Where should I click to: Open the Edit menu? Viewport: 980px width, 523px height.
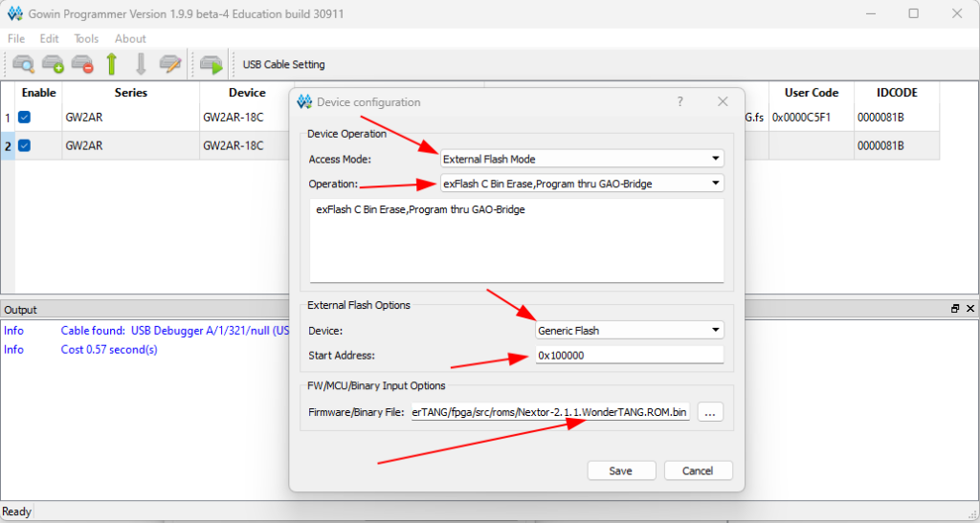(x=50, y=38)
